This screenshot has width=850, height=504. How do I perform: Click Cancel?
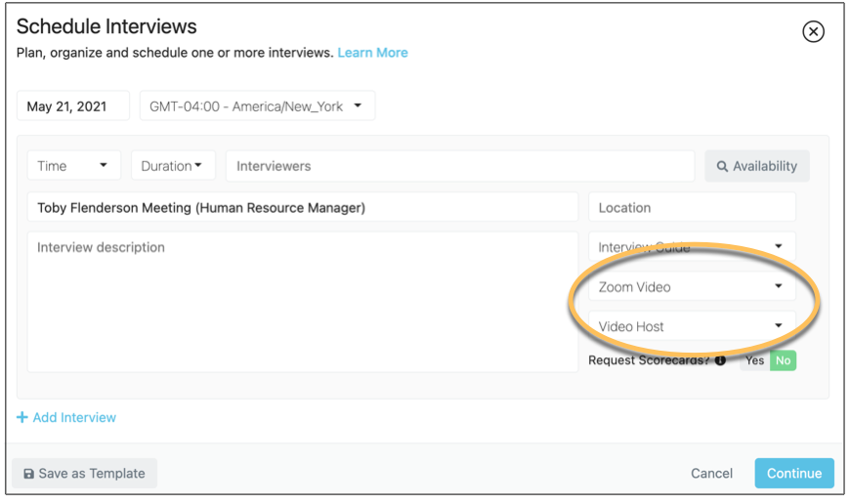coord(711,473)
